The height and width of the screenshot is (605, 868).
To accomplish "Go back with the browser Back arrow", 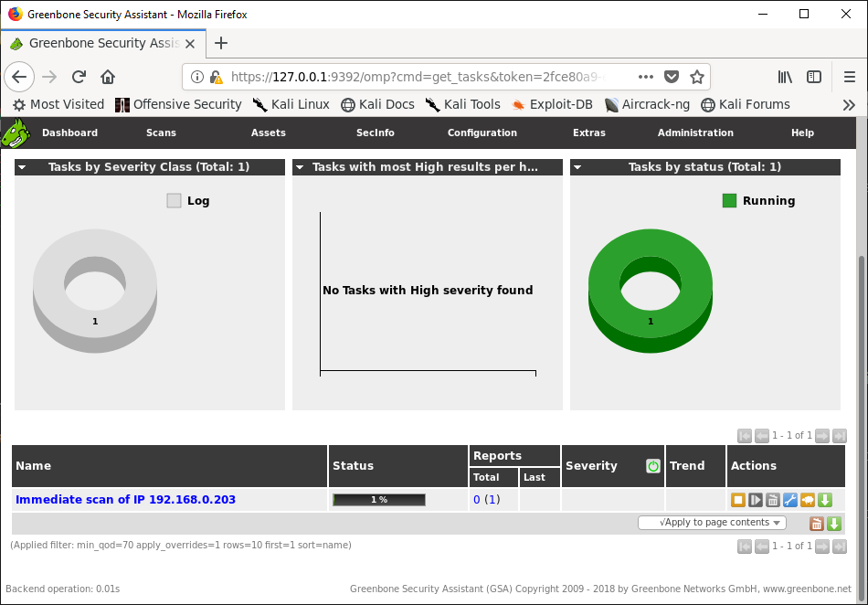I will coord(19,77).
